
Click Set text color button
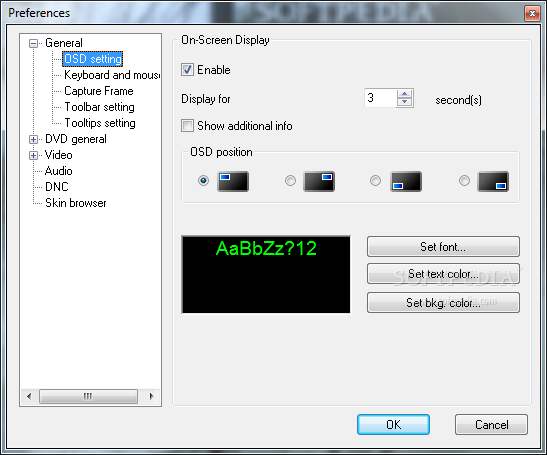coord(443,274)
